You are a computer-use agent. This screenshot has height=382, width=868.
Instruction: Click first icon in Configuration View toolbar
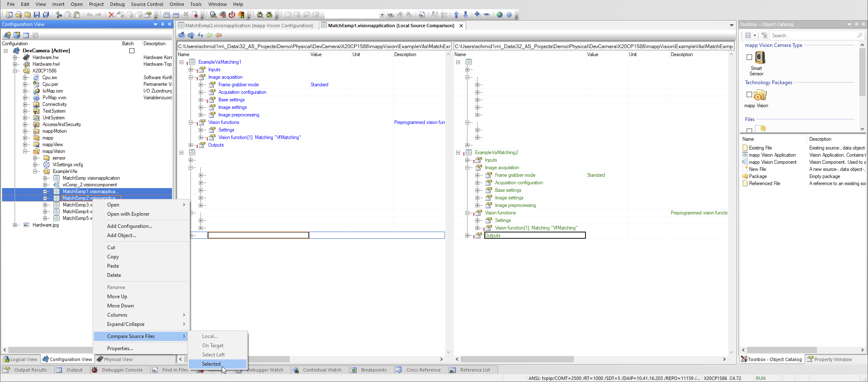8,35
